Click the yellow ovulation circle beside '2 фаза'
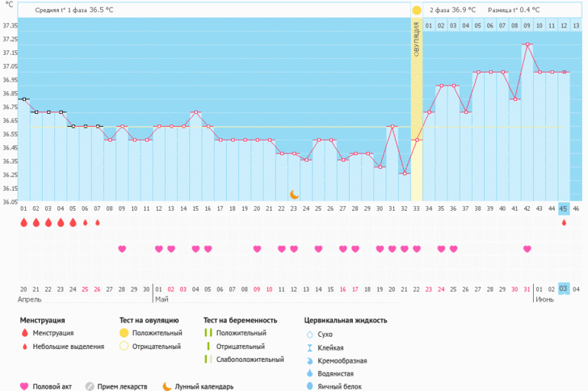 click(416, 10)
